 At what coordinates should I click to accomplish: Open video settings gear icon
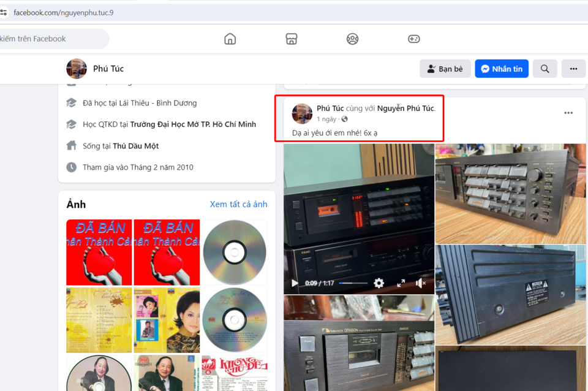coord(379,283)
